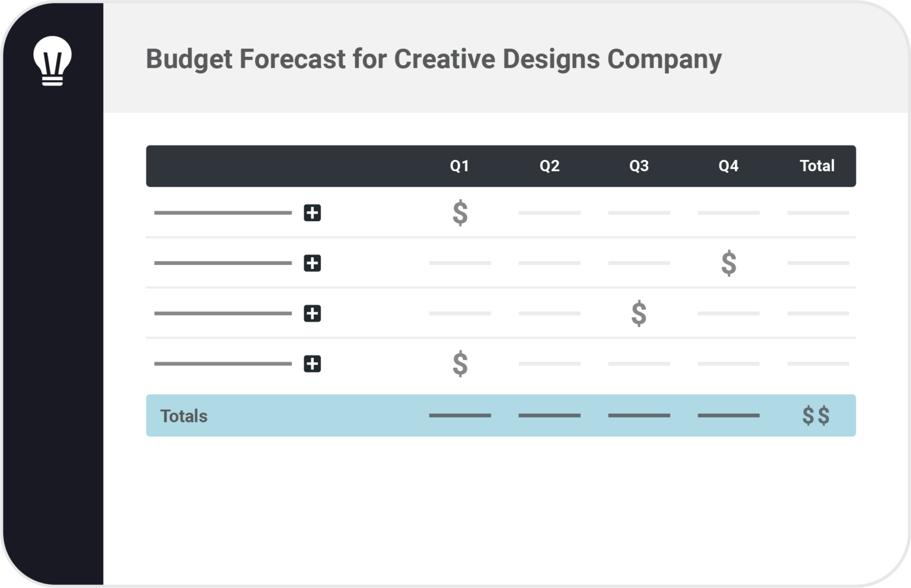Click the Total column header
Viewport: 911px width, 588px height.
click(817, 166)
